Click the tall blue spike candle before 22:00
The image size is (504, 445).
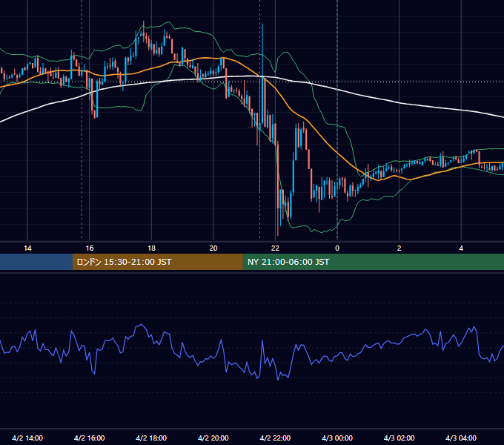point(262,74)
